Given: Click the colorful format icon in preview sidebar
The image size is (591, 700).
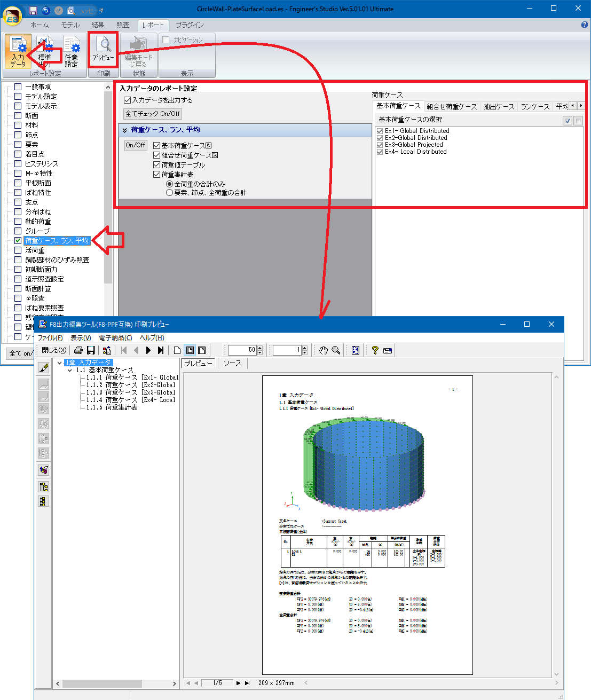Looking at the screenshot, I should pos(44,470).
